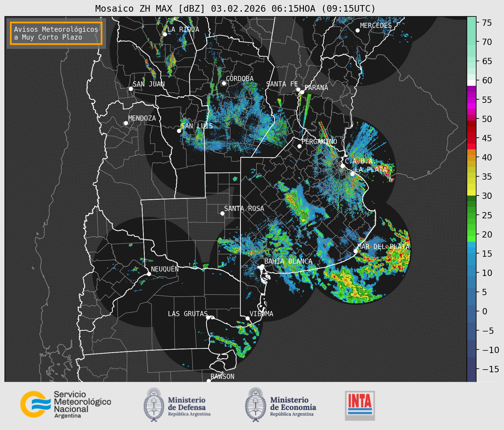504x430 pixels.
Task: Click the −15 tick label on the scale
Action: point(490,369)
